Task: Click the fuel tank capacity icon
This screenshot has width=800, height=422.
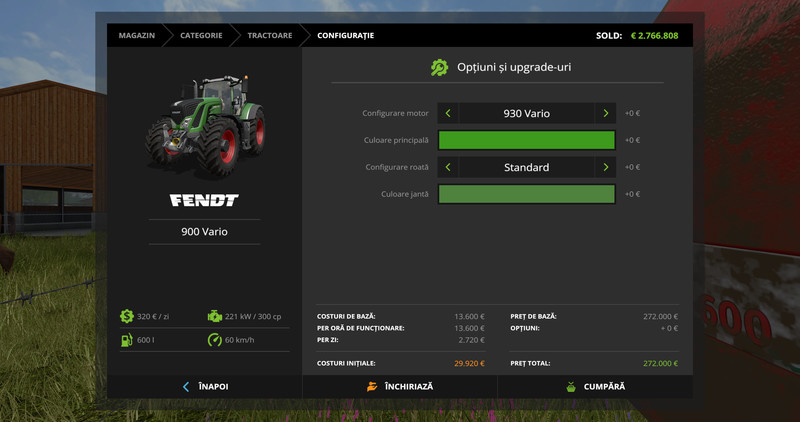Action: [127, 340]
